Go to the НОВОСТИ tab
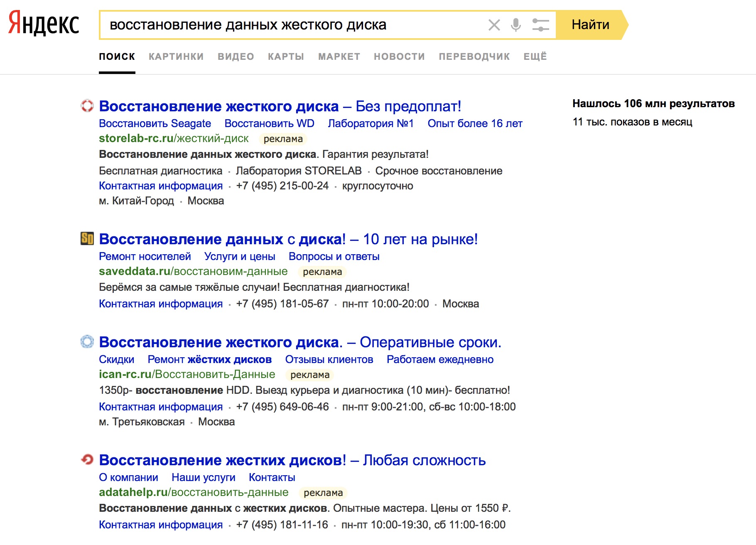This screenshot has height=545, width=756. tap(399, 56)
